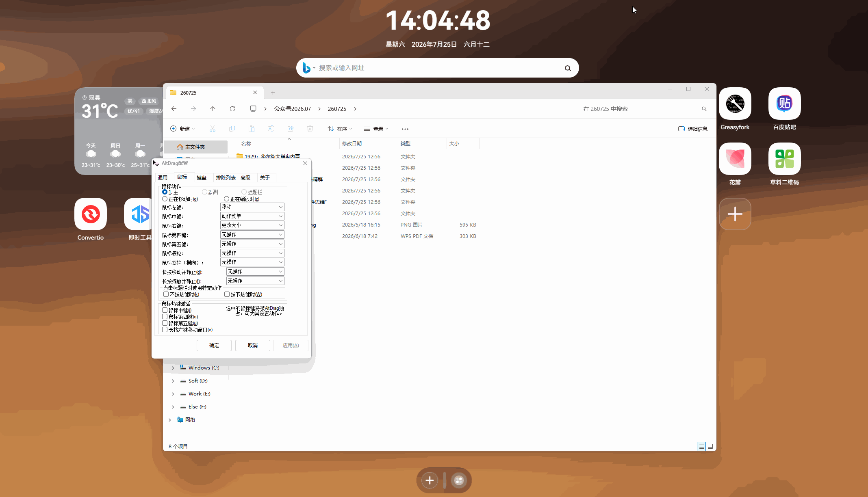
Task: Switch to details list view at the bottom right
Action: [x=701, y=446]
